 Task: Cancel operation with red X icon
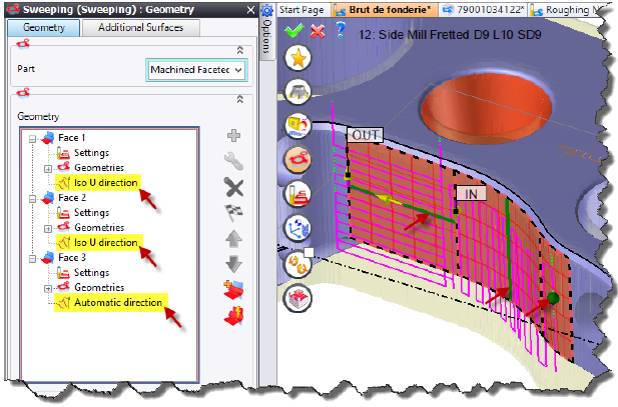pos(317,31)
